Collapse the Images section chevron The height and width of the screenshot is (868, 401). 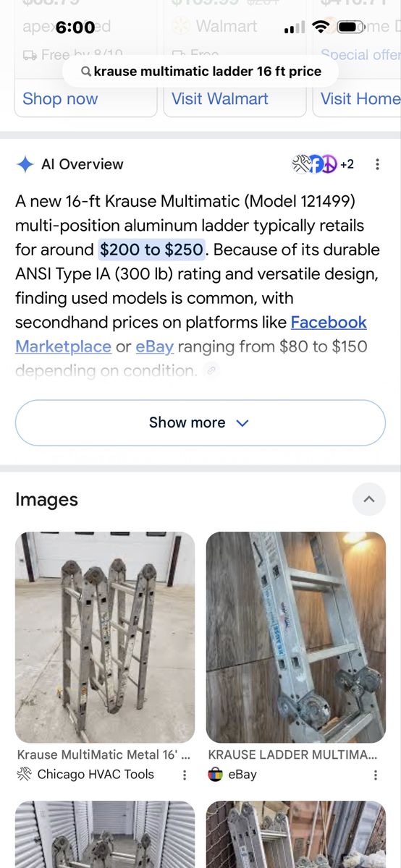coord(369,499)
